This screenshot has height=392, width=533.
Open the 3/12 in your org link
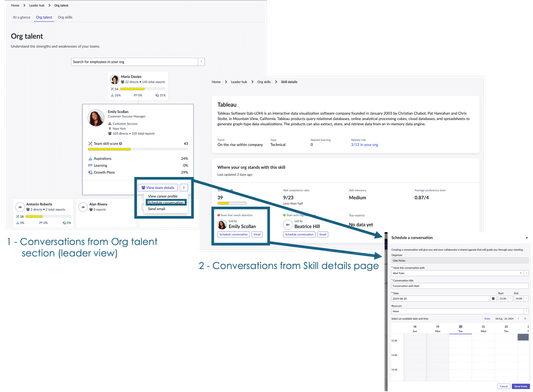point(364,145)
